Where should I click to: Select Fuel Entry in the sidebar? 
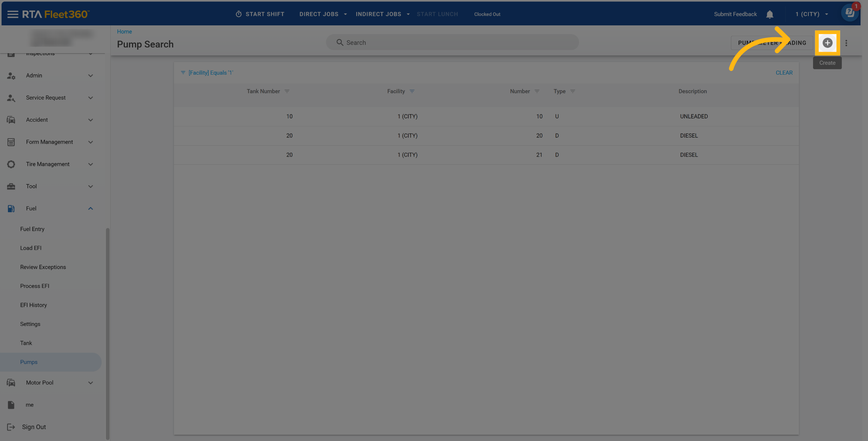coord(32,229)
